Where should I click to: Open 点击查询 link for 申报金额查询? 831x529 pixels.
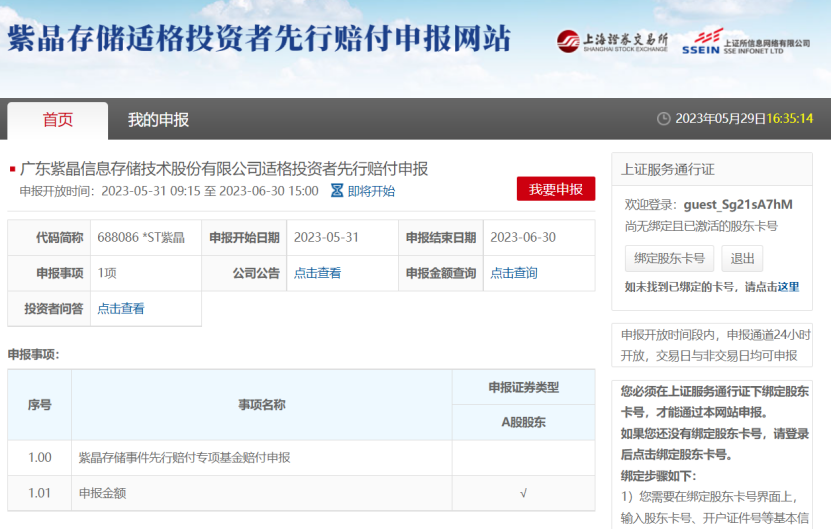pyautogui.click(x=514, y=273)
